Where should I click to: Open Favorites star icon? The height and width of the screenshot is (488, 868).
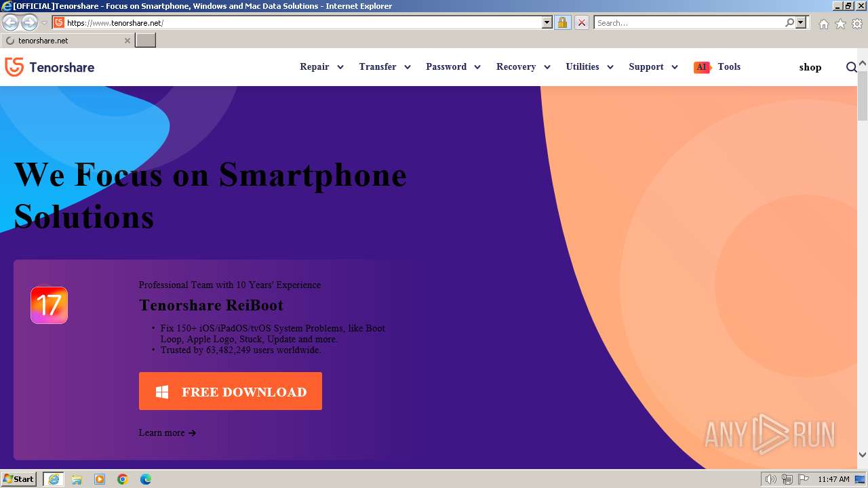tap(840, 23)
